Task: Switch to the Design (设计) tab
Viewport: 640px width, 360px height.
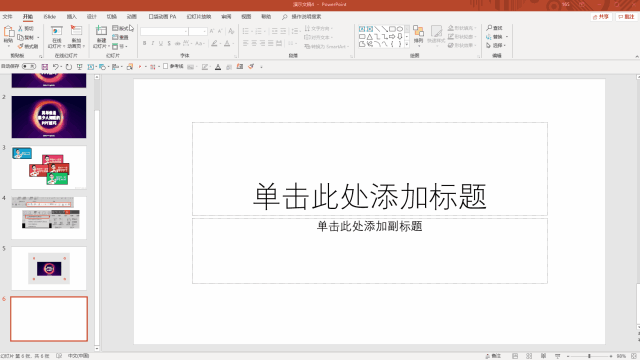Action: (x=91, y=17)
